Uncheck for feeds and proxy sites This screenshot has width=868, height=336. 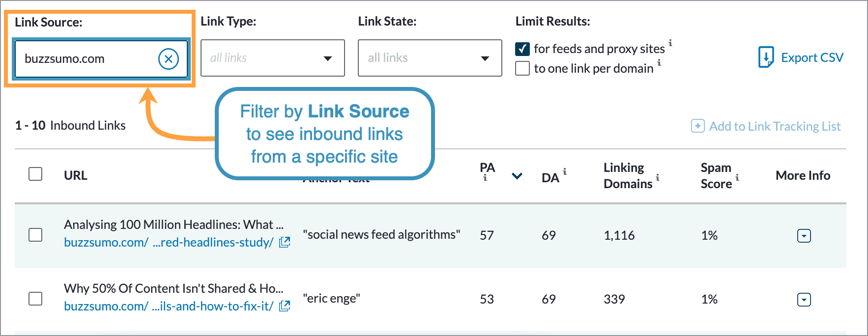(522, 49)
